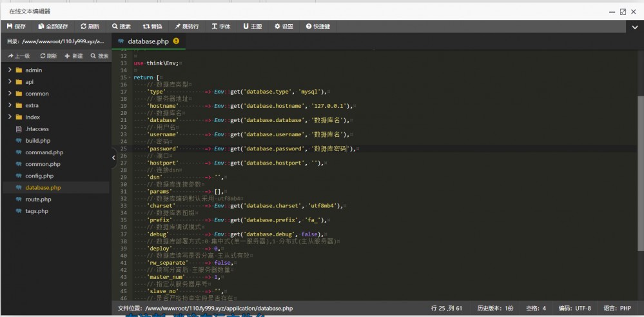Image resolution: width=644 pixels, height=317 pixels.
Task: Expand the api folder
Action: pyautogui.click(x=10, y=82)
